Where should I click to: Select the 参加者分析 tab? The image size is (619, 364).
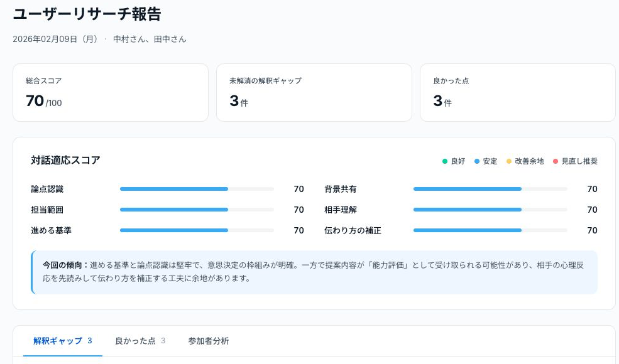[x=209, y=341]
